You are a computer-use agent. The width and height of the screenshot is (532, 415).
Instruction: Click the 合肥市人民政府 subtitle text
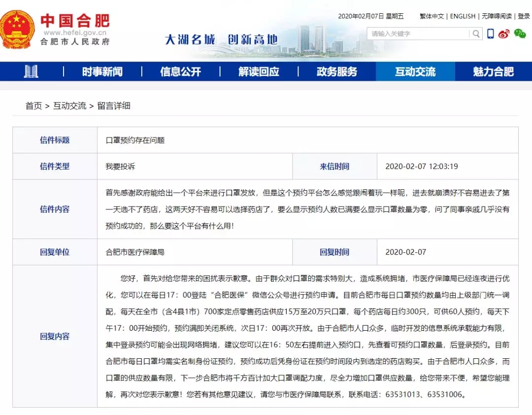point(75,42)
